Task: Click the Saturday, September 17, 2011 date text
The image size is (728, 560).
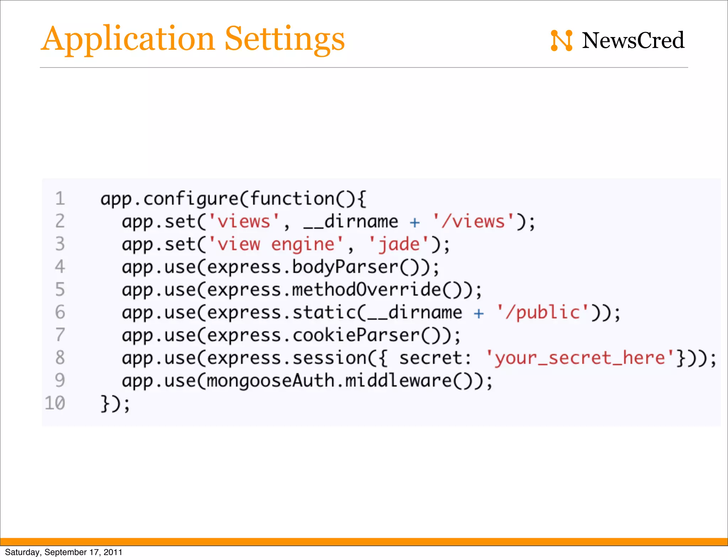Action: coord(64,552)
